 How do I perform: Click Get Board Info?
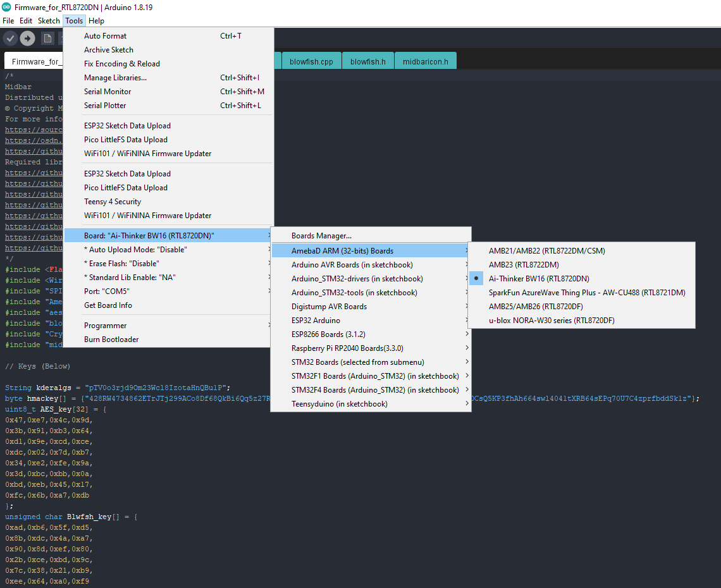pyautogui.click(x=108, y=305)
